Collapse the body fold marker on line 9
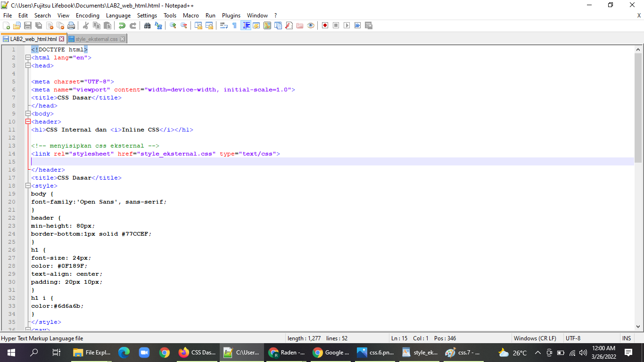 point(28,114)
